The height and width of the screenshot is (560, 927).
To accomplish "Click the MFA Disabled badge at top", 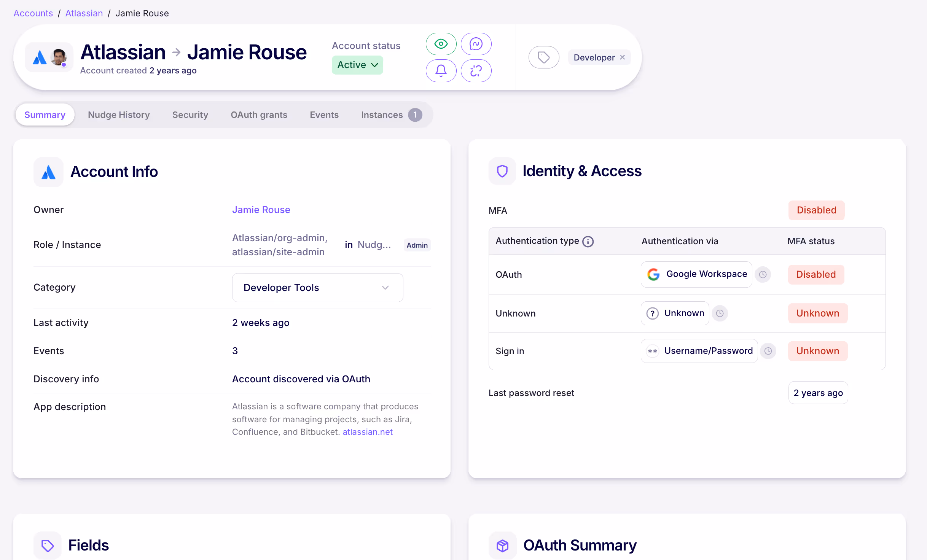I will (817, 210).
